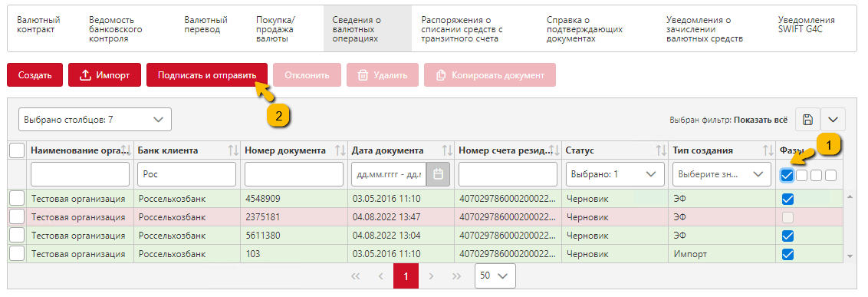Check the fourth Фазы filter checkbox
The image size is (868, 297).
coord(830,175)
